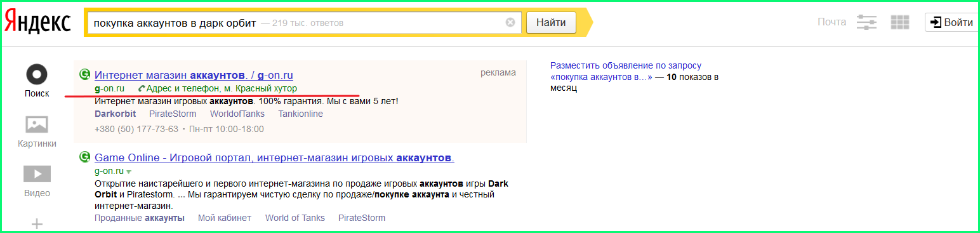Click the plus icon under Видео
The height and width of the screenshot is (233, 980).
pyautogui.click(x=37, y=223)
